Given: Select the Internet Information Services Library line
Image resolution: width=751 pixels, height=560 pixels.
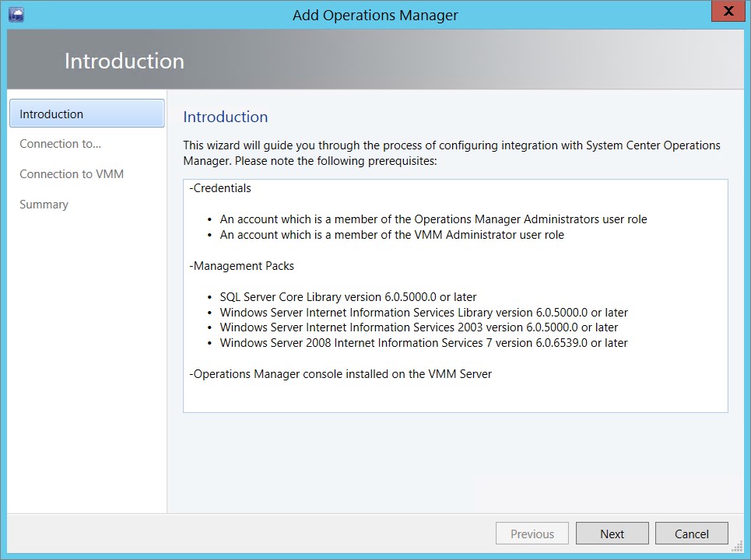Looking at the screenshot, I should point(424,312).
